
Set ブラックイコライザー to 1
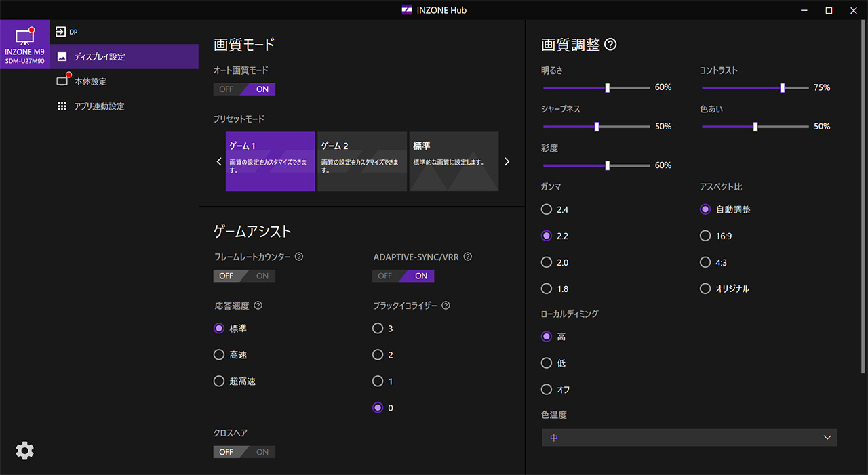click(x=378, y=381)
